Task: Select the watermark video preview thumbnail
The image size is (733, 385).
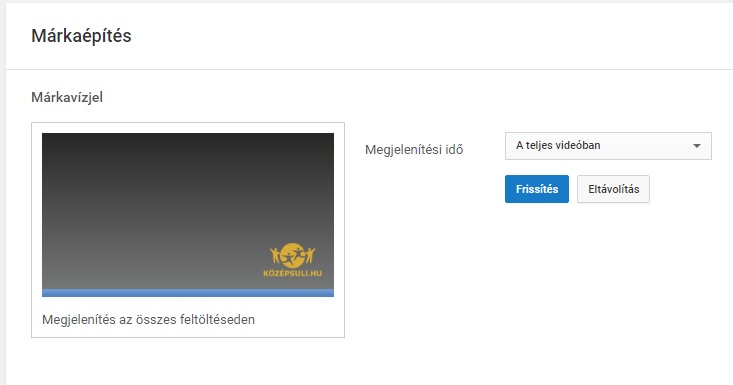Action: pos(188,215)
